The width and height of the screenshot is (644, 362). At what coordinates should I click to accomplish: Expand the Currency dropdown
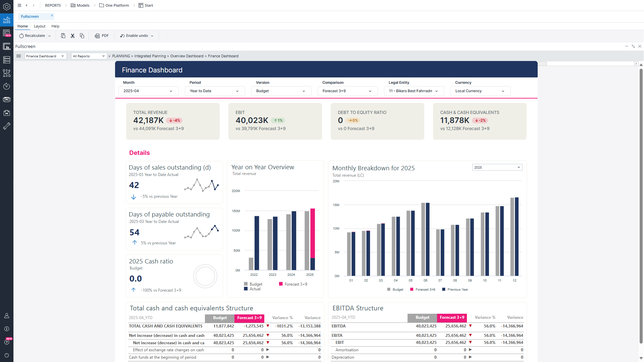[x=480, y=91]
